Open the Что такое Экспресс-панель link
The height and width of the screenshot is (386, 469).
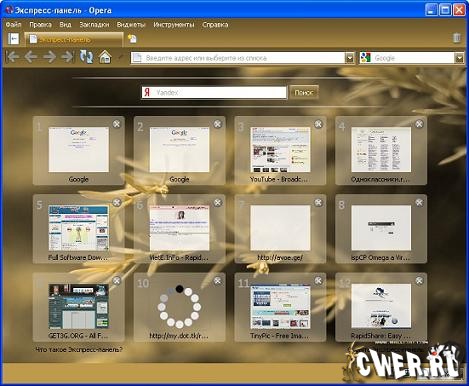point(79,349)
